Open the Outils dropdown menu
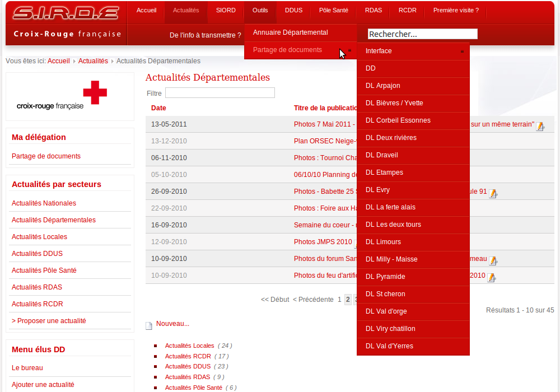 pyautogui.click(x=260, y=11)
